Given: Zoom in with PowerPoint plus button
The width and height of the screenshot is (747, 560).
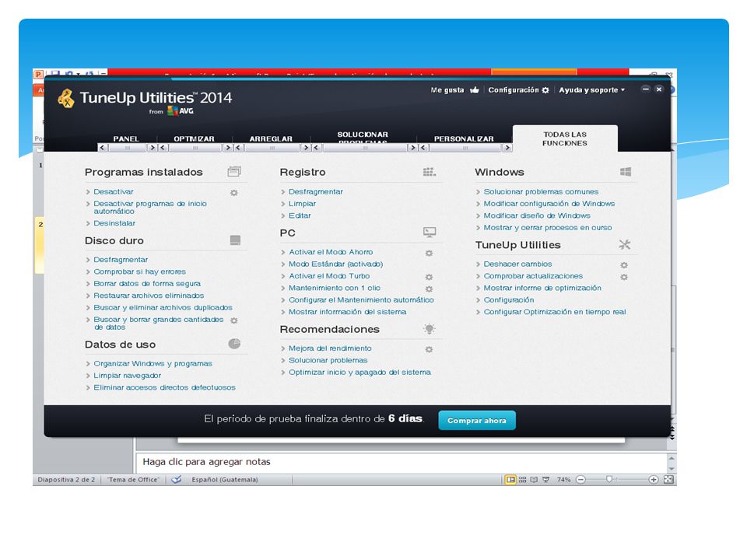Looking at the screenshot, I should click(653, 480).
